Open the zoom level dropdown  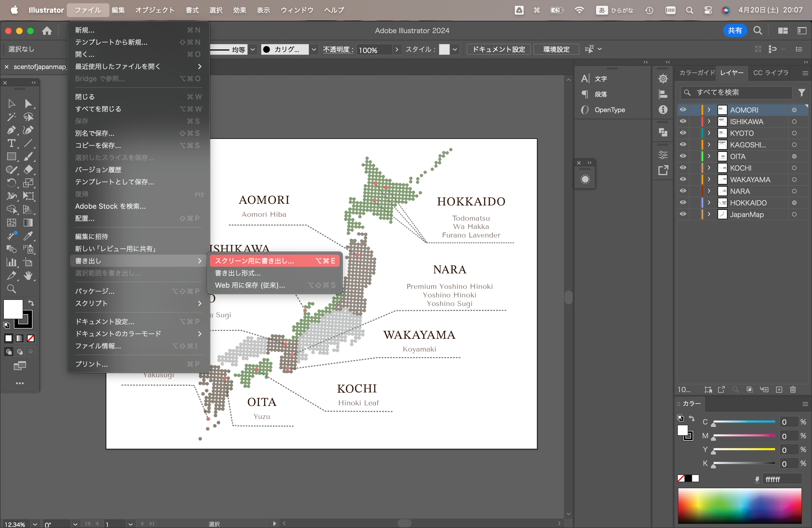pos(35,524)
